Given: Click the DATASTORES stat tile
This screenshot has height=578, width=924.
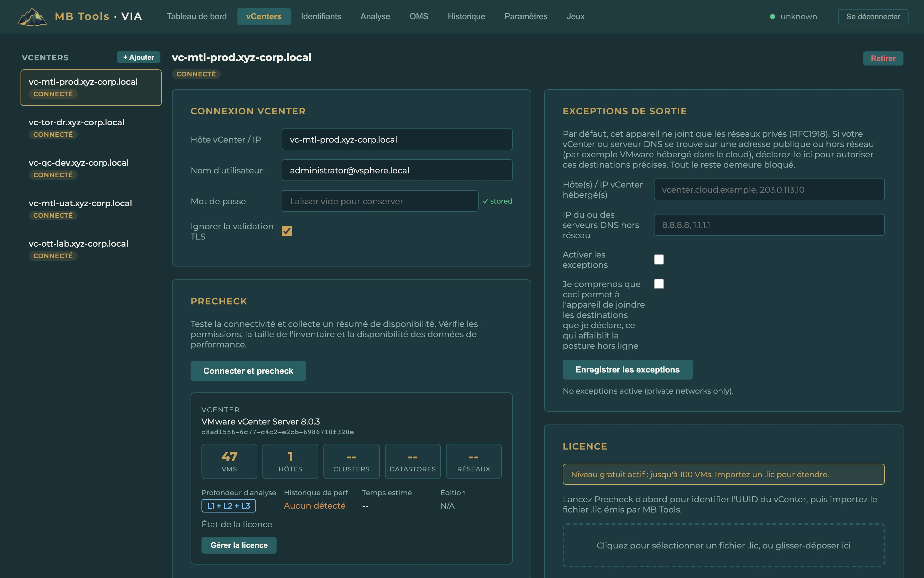Looking at the screenshot, I should point(412,461).
